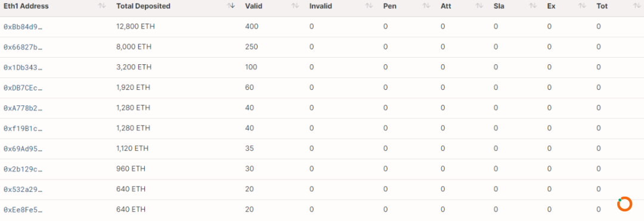Visit the 0x2b129c… address link
Viewport: 644px width, 221px height.
pyautogui.click(x=23, y=169)
